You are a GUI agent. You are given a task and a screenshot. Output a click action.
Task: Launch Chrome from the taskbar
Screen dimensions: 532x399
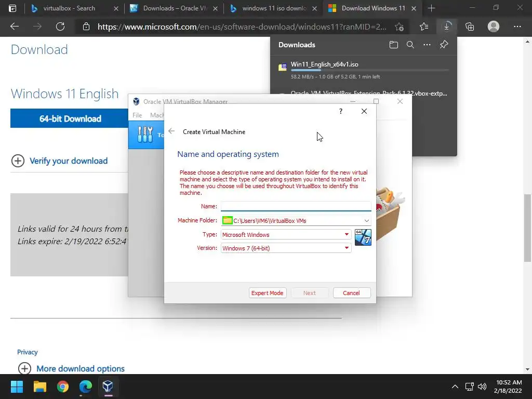click(x=63, y=387)
